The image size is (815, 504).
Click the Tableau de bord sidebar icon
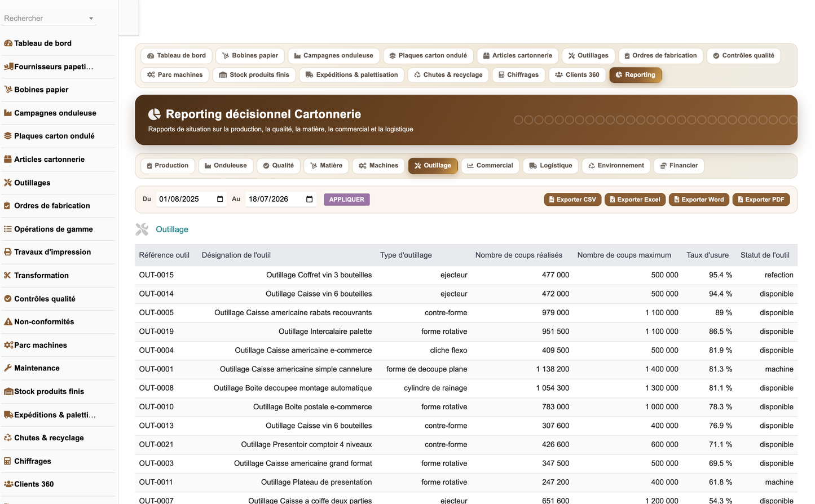pos(8,43)
